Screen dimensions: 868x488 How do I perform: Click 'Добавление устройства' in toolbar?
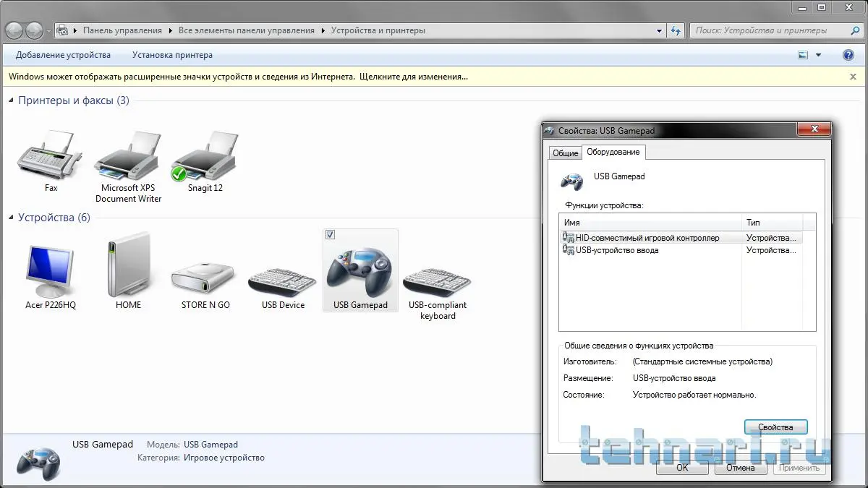click(63, 55)
